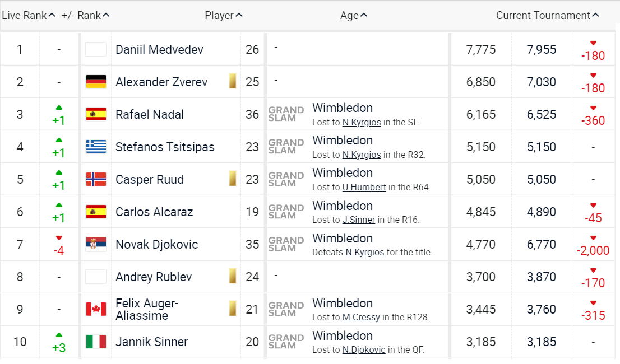Viewport: 620px width, 364px height.
Task: Select the Greek flag next to Stefanos Tsitsipas
Action: point(96,147)
